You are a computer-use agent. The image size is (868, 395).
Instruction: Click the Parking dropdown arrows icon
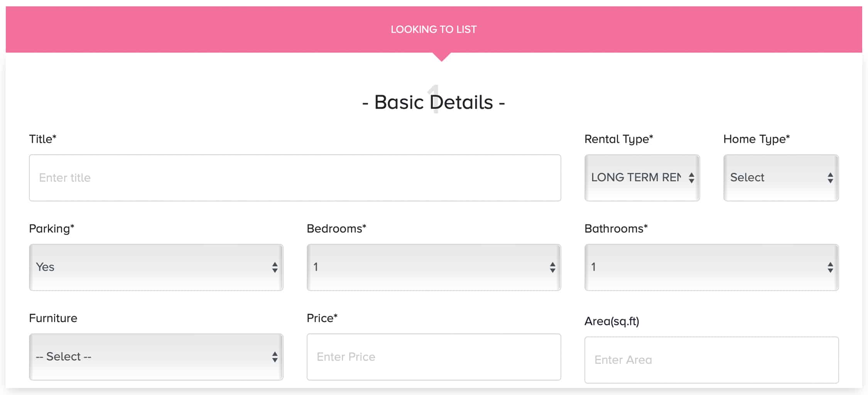pos(275,267)
